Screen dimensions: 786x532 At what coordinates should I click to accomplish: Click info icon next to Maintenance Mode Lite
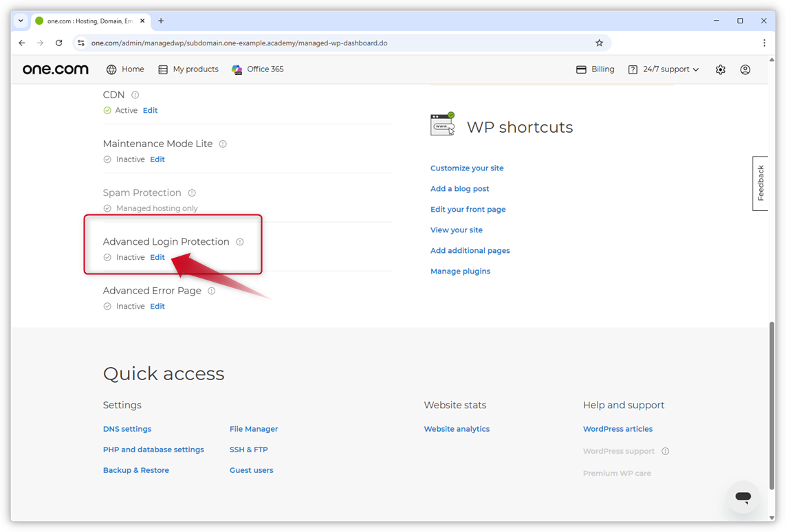[223, 144]
